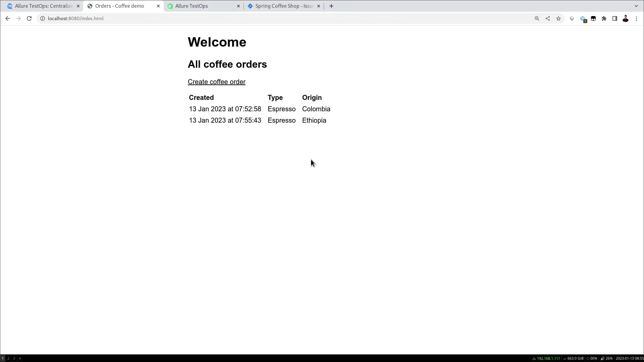The image size is (644, 362).
Task: Click the Tampermonkey extension icon
Action: pos(593,18)
